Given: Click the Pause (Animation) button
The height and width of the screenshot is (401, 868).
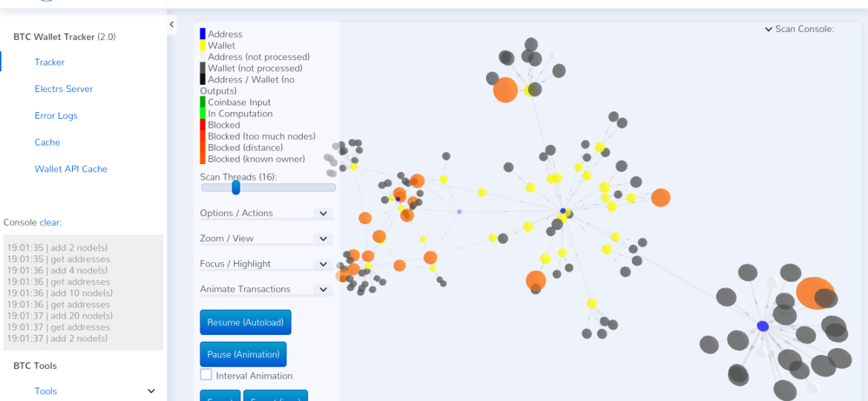Looking at the screenshot, I should 243,354.
